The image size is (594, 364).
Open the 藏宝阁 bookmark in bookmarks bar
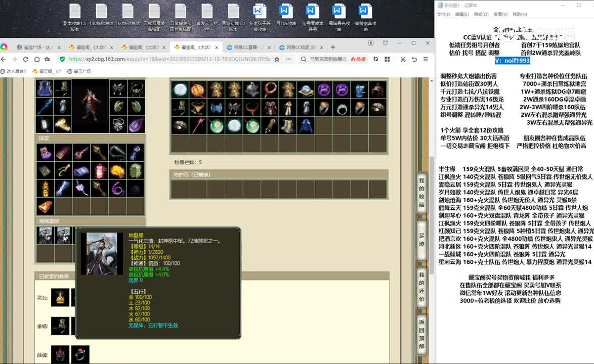click(x=46, y=71)
